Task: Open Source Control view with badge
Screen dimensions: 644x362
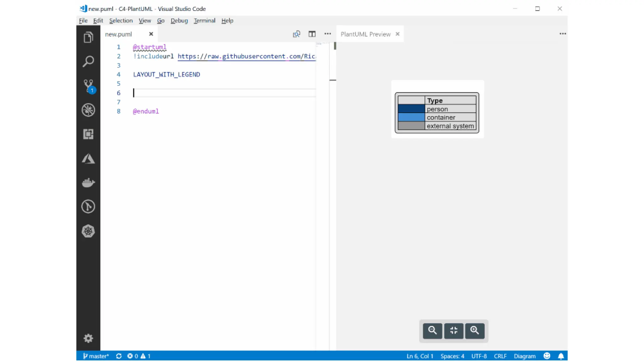Action: [x=88, y=85]
